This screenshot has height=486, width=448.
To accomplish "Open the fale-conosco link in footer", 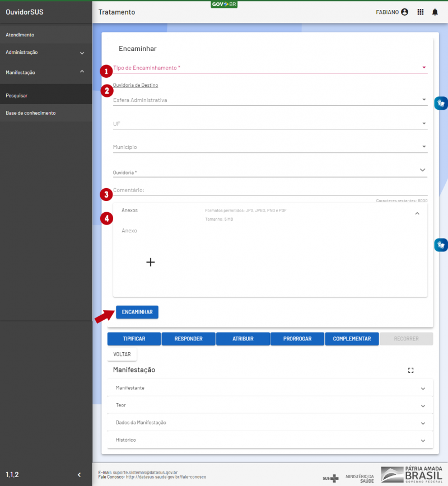I will click(x=166, y=477).
